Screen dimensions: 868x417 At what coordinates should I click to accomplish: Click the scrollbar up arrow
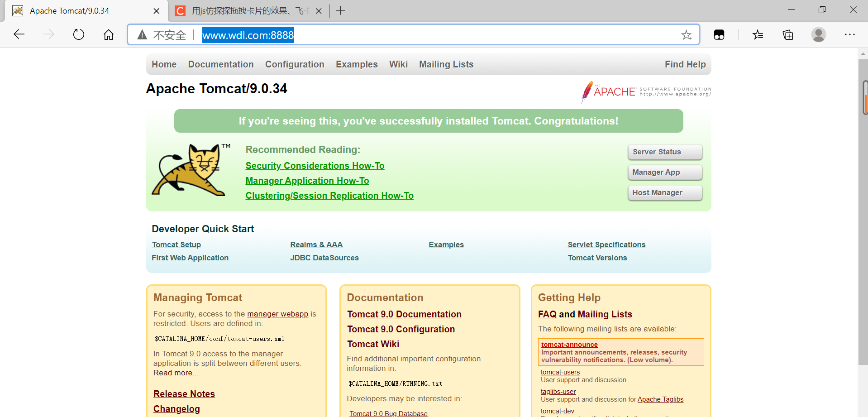click(x=863, y=53)
